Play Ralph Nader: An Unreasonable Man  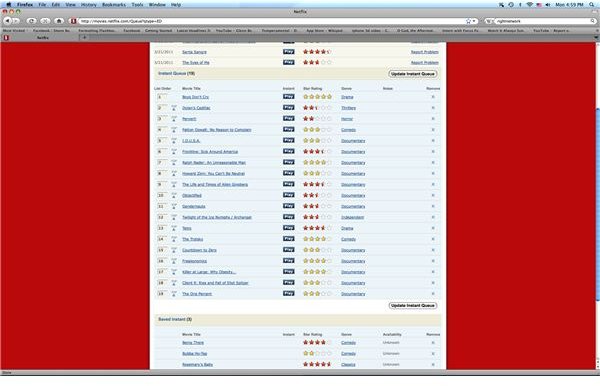[289, 162]
